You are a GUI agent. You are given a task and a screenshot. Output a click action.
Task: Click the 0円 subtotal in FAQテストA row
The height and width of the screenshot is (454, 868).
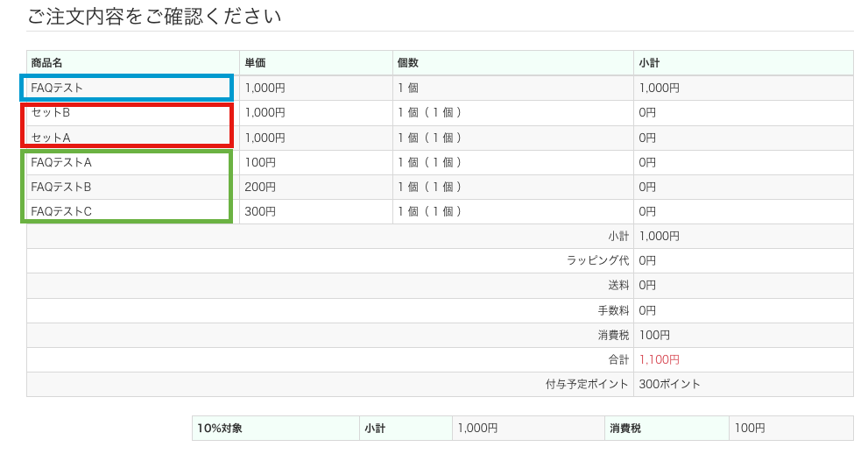[647, 162]
